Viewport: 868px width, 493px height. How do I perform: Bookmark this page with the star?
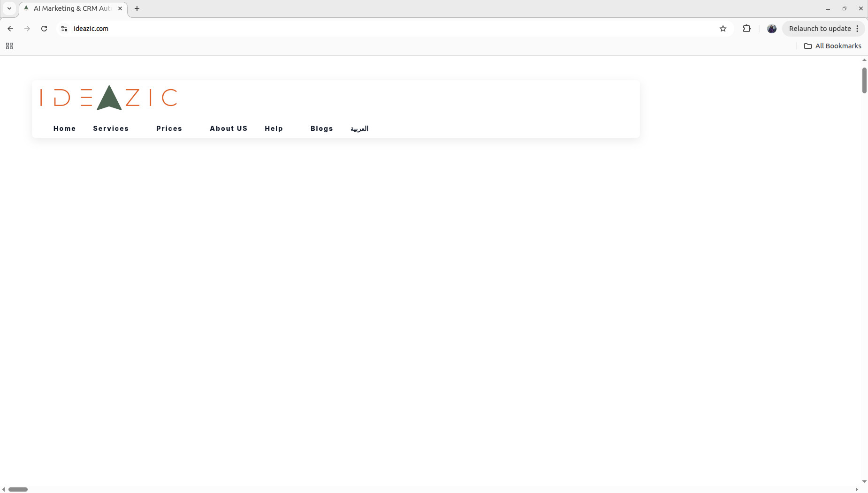pos(723,29)
